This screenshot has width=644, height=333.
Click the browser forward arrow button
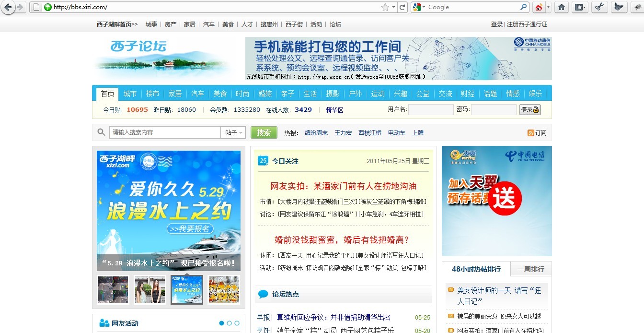click(x=20, y=7)
